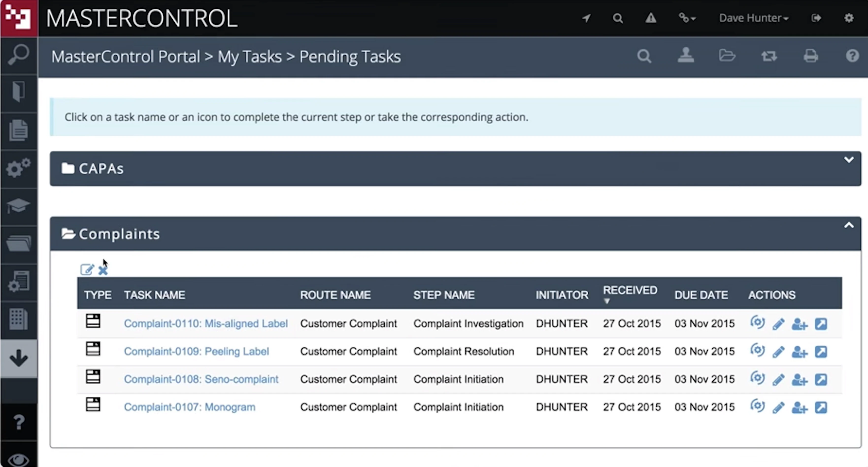Click the stamp user icon in toolbar
Image resolution: width=868 pixels, height=467 pixels.
[686, 56]
